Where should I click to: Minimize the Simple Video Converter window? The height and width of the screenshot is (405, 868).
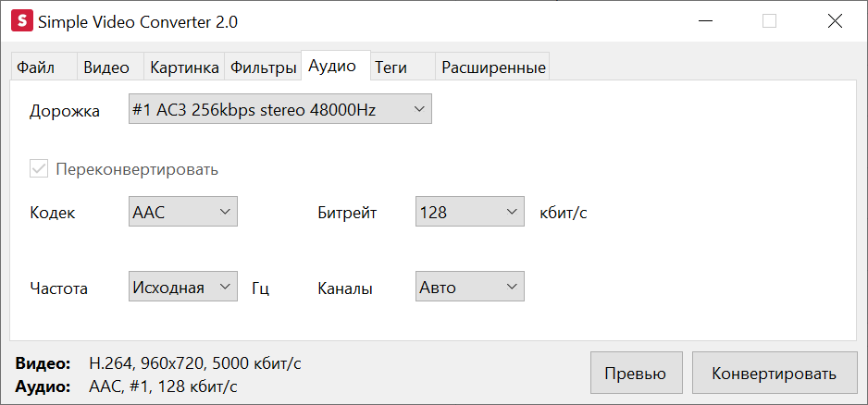coord(705,21)
